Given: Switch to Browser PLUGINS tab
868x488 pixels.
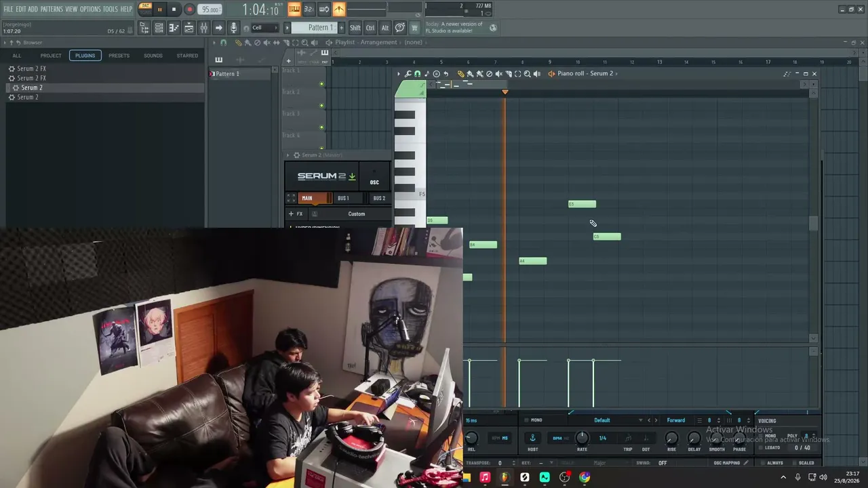Looking at the screenshot, I should click(85, 56).
